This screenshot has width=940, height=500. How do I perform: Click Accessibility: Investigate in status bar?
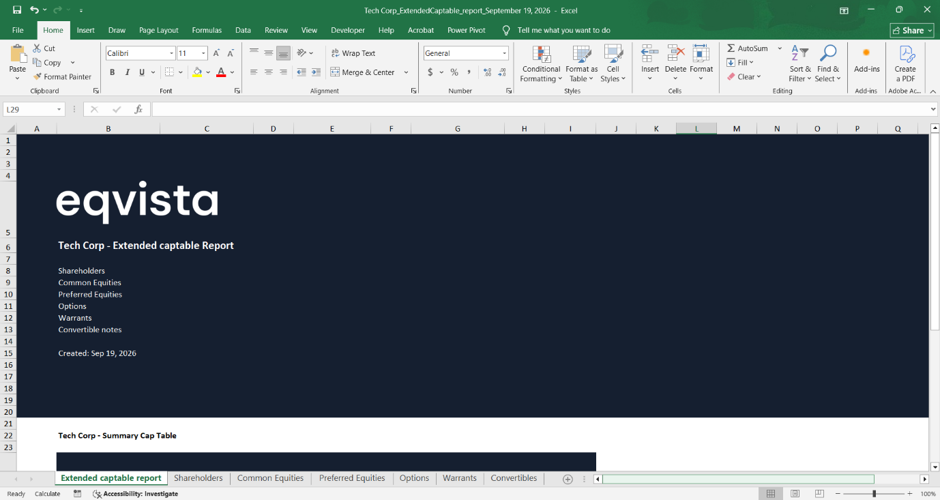135,493
